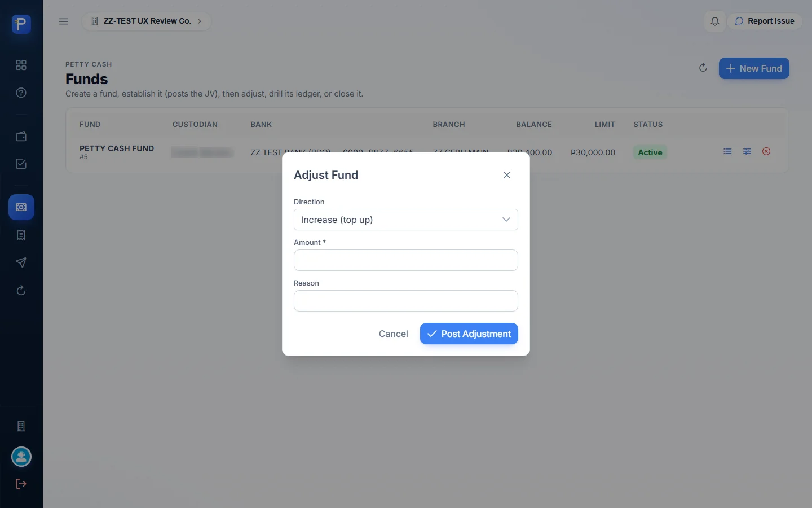Click the FUND column header
This screenshot has width=812, height=508.
pyautogui.click(x=90, y=124)
